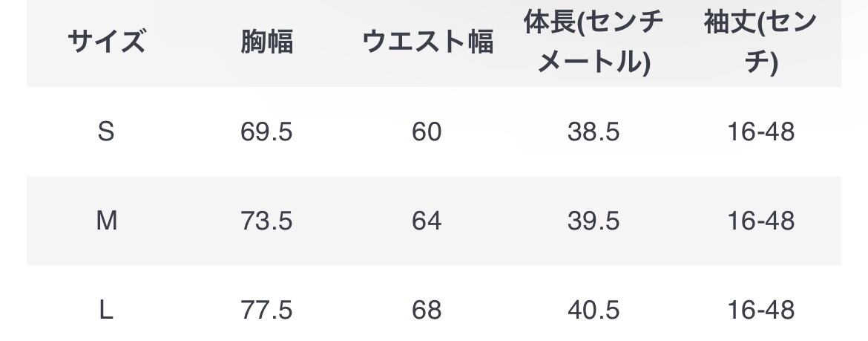Screen dimensions: 868x341
Task: Click the 16-48 sleeve value in M row
Action: (x=760, y=221)
